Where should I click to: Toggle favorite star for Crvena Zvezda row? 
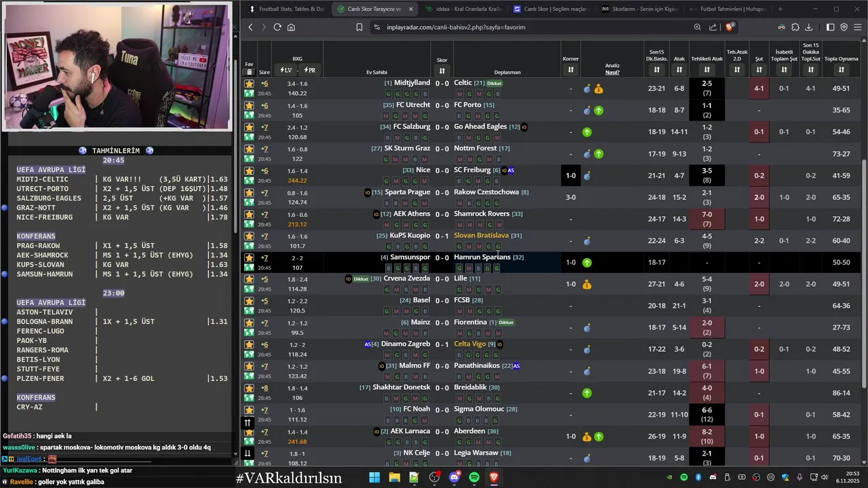[x=249, y=279]
